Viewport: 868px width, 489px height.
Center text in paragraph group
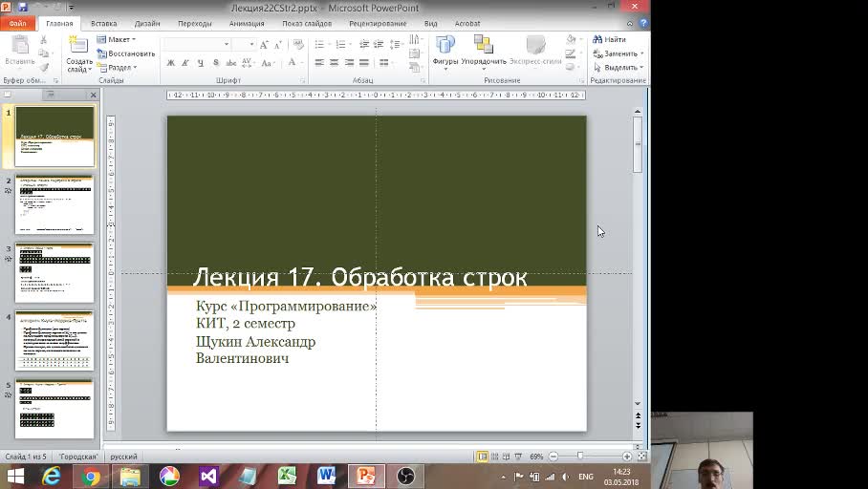coord(335,62)
